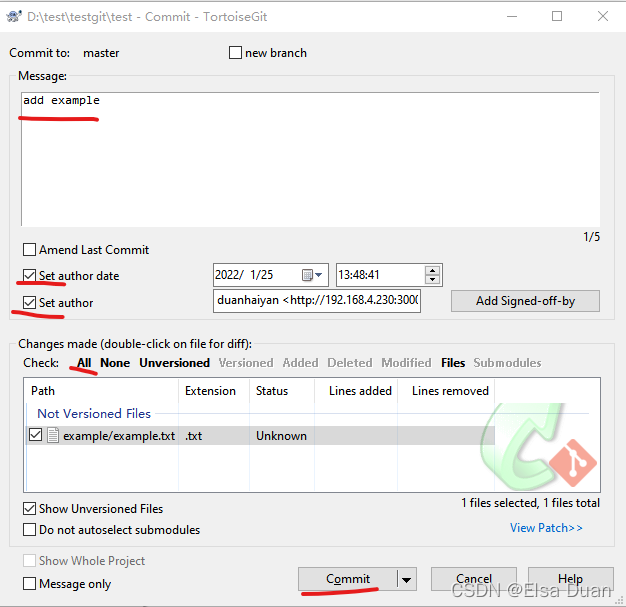Open the author date calendar picker
The height and width of the screenshot is (607, 626).
[x=312, y=275]
